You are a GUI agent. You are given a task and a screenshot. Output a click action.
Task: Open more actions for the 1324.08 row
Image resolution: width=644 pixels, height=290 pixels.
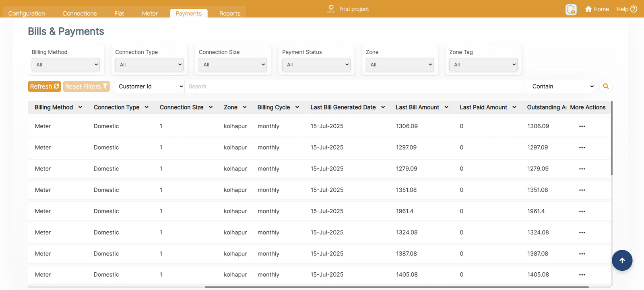pyautogui.click(x=582, y=232)
